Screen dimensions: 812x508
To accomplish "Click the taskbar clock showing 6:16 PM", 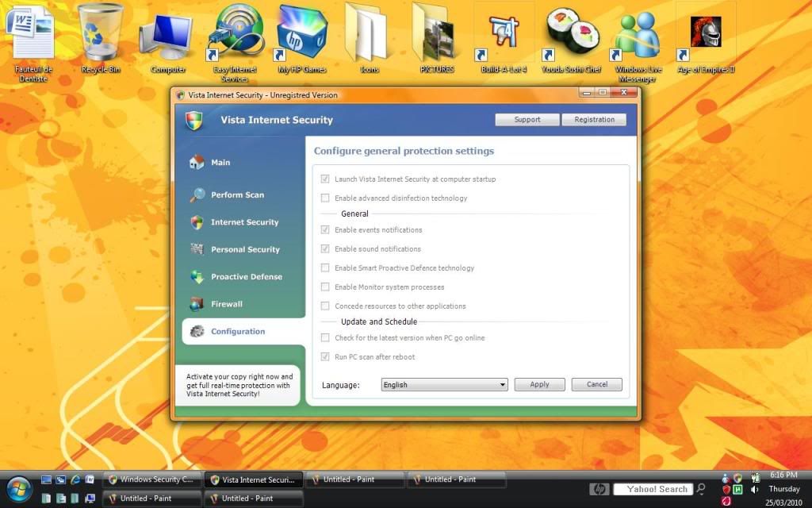I will point(783,475).
